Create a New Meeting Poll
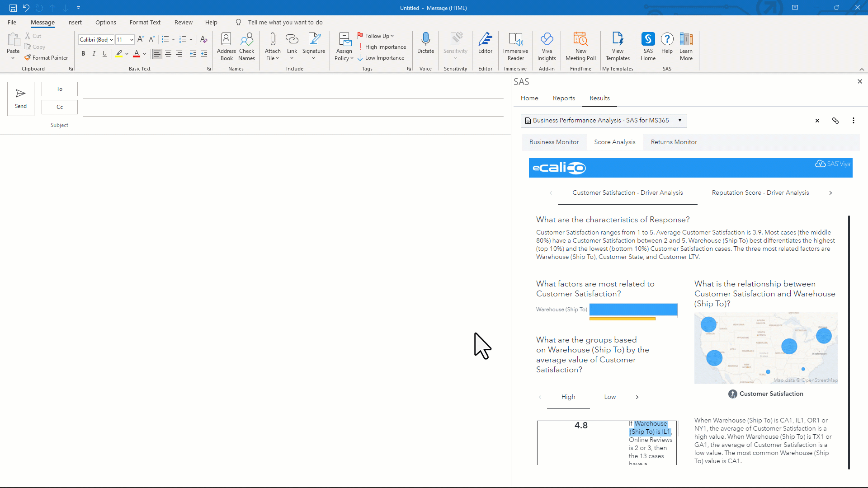The width and height of the screenshot is (868, 488). (580, 46)
